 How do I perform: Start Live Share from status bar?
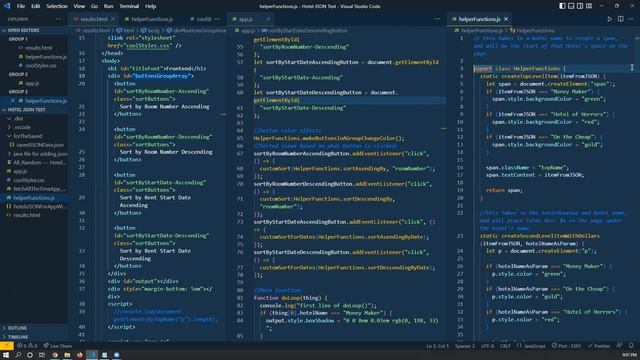[x=58, y=346]
